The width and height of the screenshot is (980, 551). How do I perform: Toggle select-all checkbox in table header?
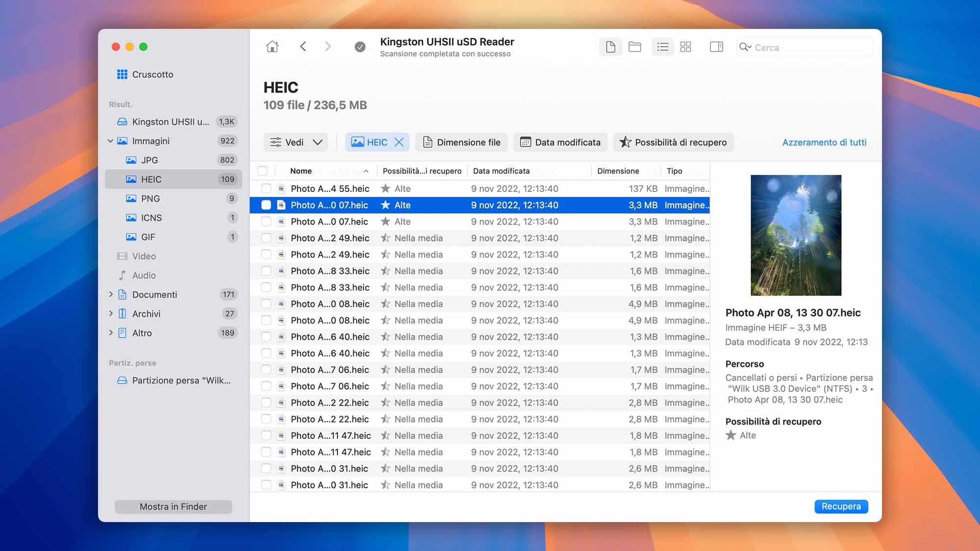(x=263, y=171)
